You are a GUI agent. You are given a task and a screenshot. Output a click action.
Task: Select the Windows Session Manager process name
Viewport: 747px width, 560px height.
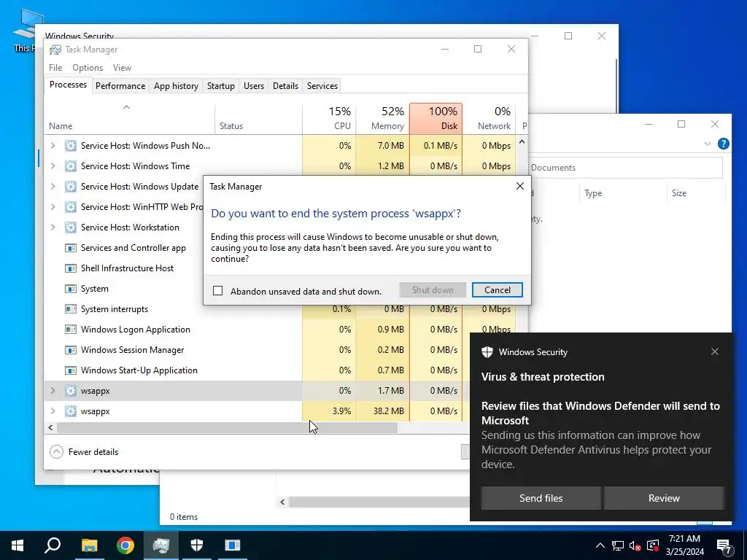pos(133,350)
